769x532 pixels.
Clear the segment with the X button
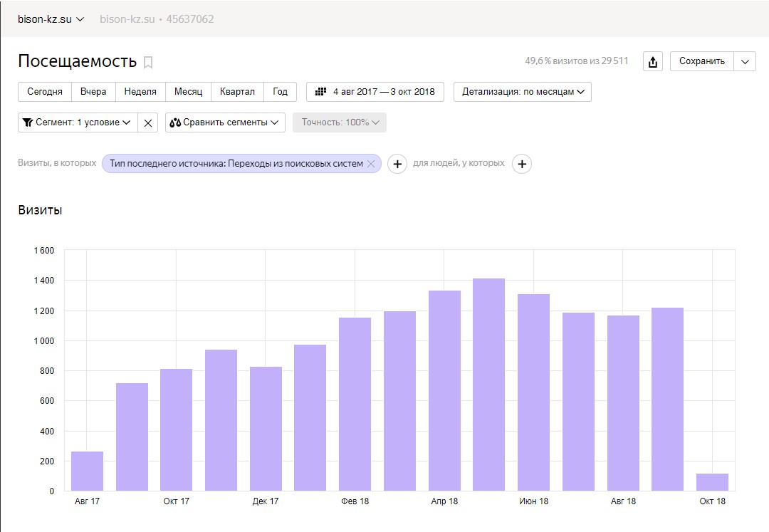click(x=148, y=122)
